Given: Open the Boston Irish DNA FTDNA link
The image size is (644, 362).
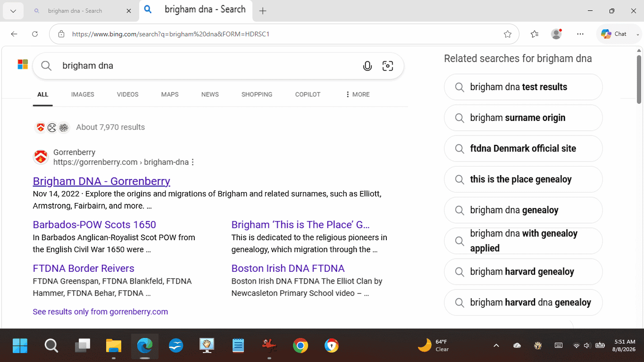Looking at the screenshot, I should coord(288,269).
